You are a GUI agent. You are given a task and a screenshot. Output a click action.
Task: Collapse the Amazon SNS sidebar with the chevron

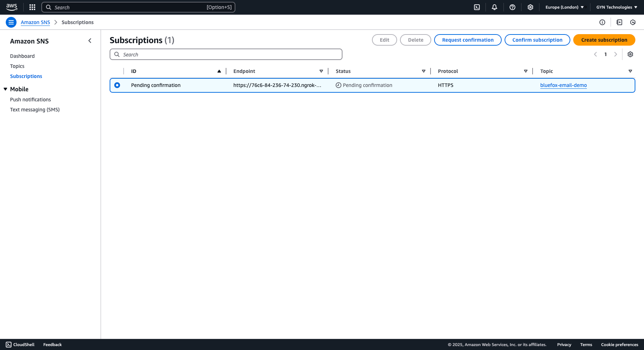pos(90,41)
